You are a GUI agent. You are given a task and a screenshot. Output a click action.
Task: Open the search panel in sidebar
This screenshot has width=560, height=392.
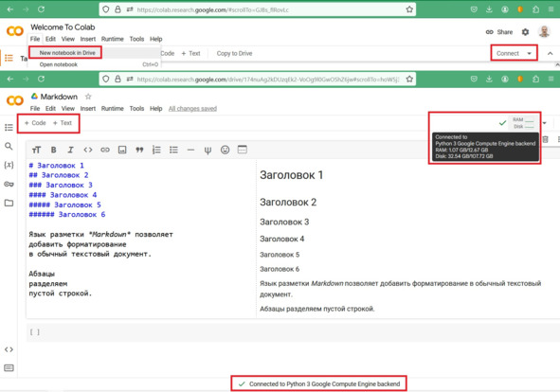[9, 146]
